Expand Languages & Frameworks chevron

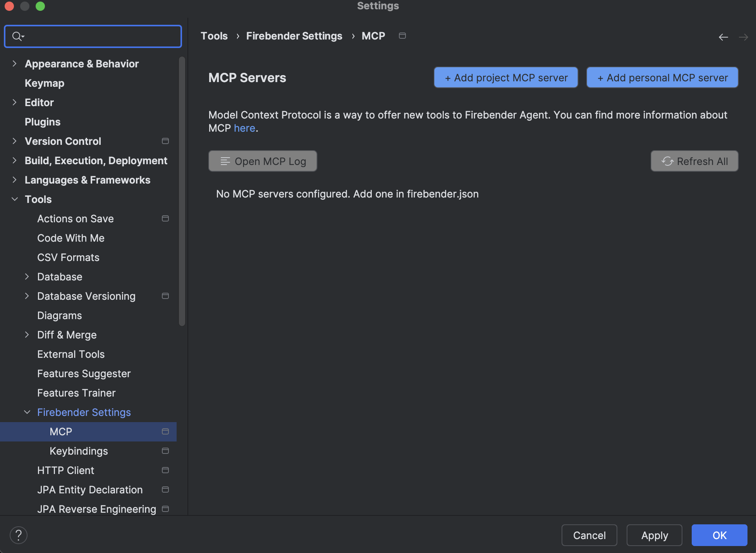point(14,180)
